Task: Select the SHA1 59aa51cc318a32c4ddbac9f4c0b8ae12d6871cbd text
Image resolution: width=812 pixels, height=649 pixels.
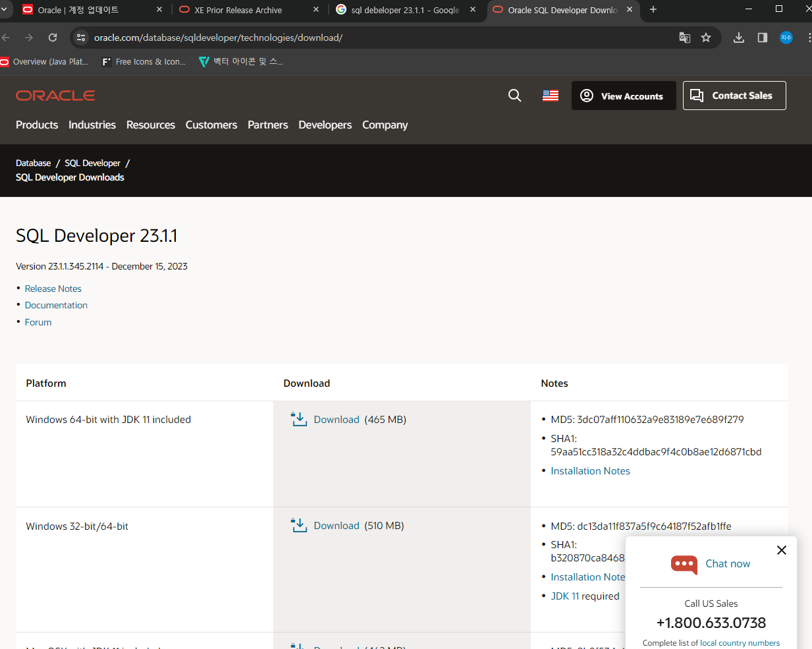Action: 656,445
